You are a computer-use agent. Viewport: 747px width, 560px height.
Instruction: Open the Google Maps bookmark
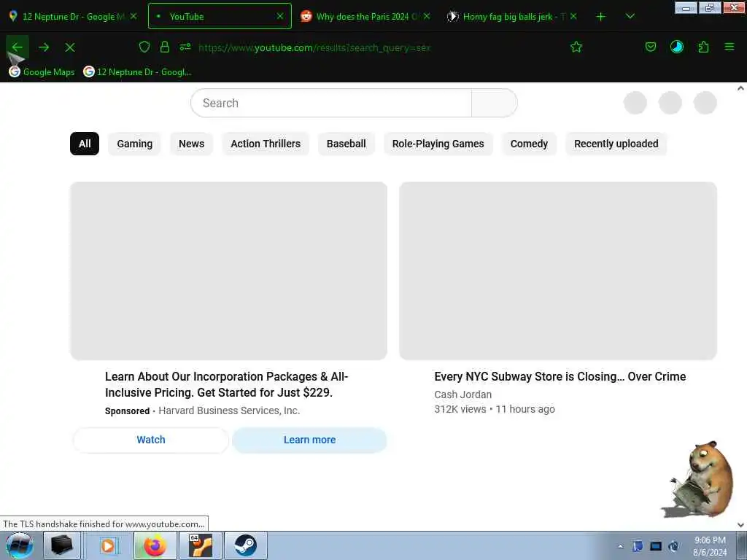point(42,72)
